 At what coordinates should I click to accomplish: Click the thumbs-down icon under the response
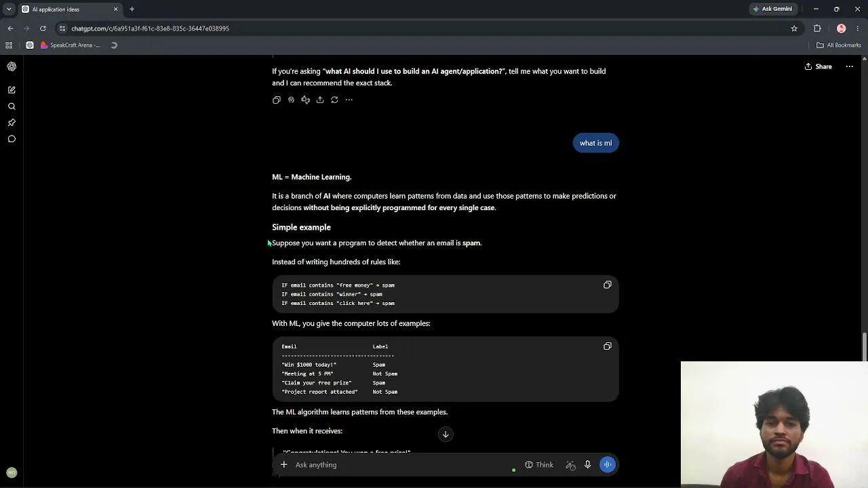(x=306, y=100)
